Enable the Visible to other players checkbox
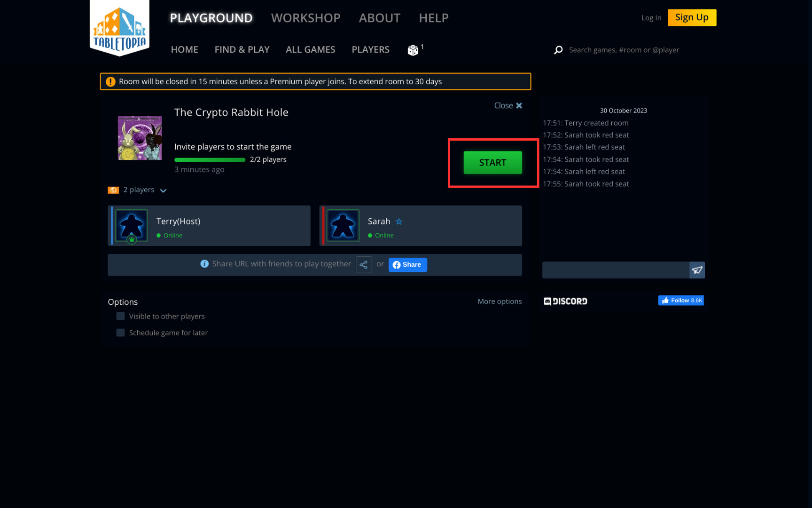 (120, 316)
